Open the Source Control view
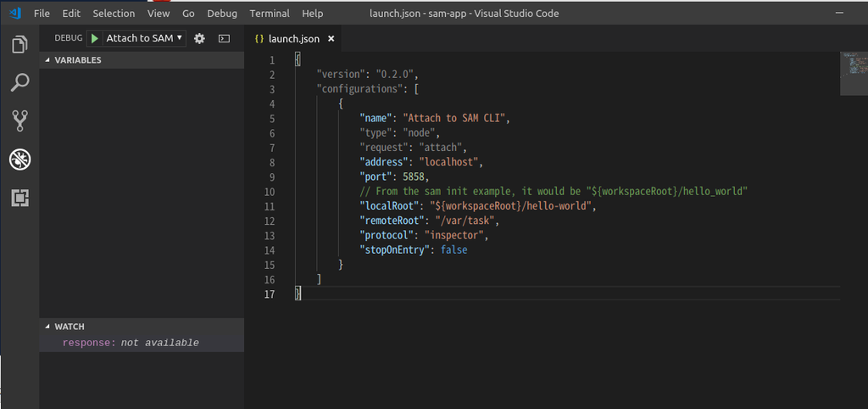Screen dimensions: 868x409 pyautogui.click(x=20, y=120)
